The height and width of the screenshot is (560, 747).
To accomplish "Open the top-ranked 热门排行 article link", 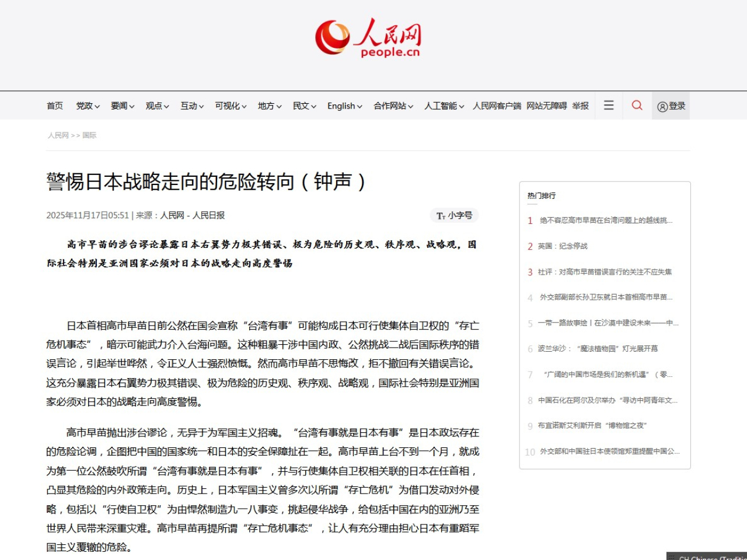I will tap(605, 220).
